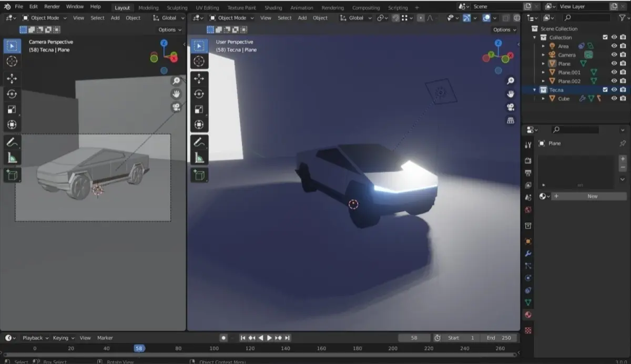The image size is (631, 364).
Task: Jump to the end frame
Action: coord(288,338)
